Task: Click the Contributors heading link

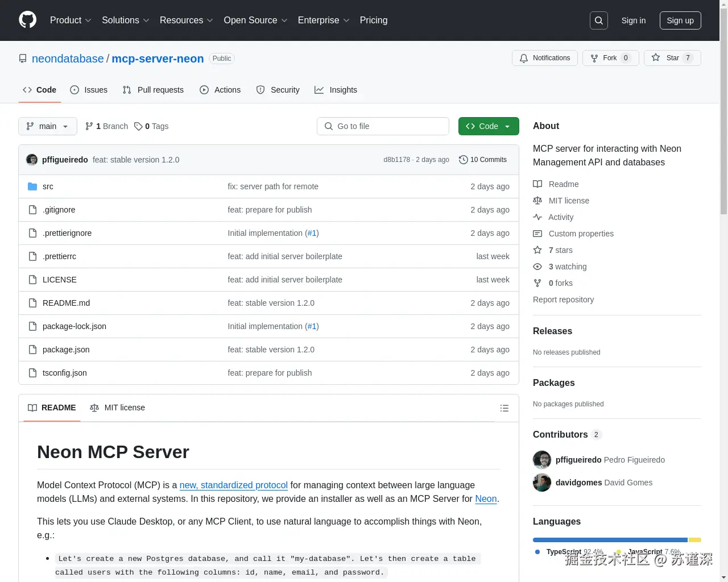Action: click(x=560, y=434)
